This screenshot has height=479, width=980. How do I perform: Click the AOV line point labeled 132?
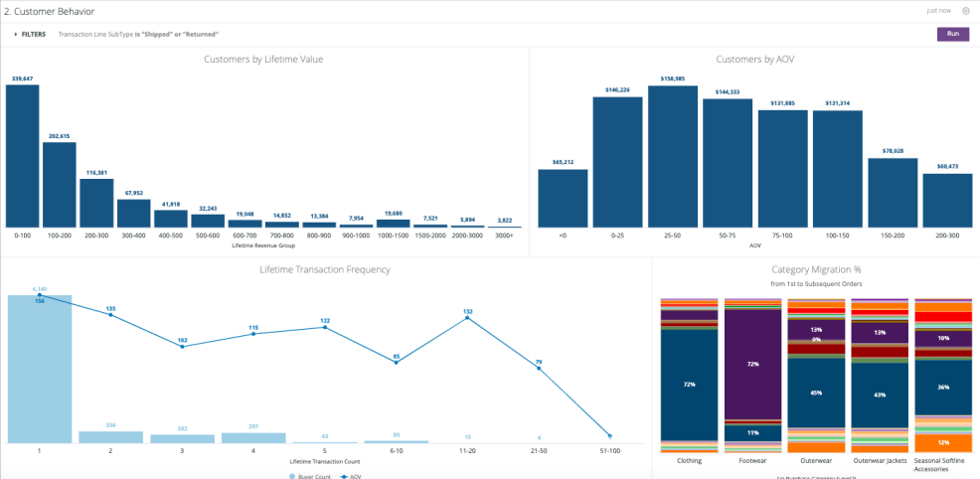coord(468,318)
